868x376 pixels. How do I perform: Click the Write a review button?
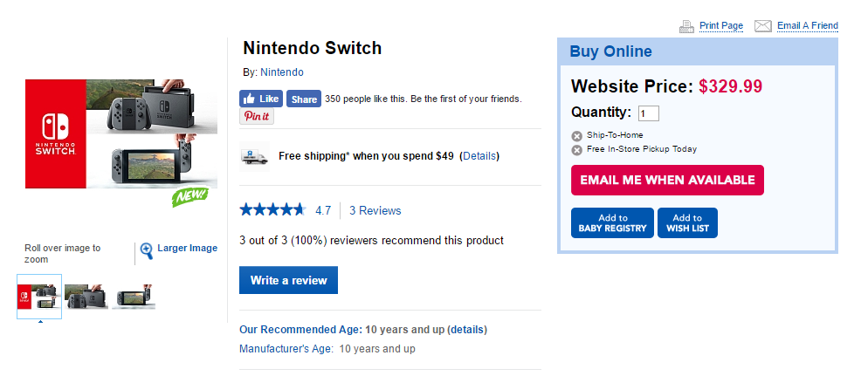(x=288, y=280)
